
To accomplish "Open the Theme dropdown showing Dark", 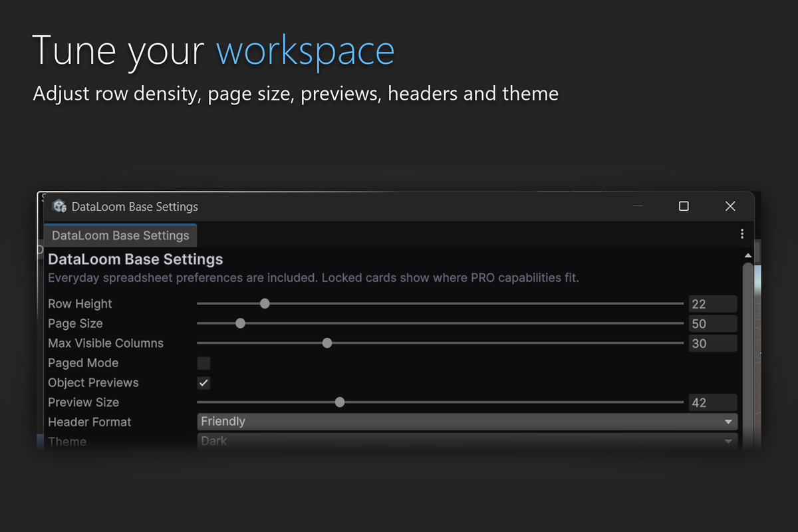I will (x=467, y=441).
